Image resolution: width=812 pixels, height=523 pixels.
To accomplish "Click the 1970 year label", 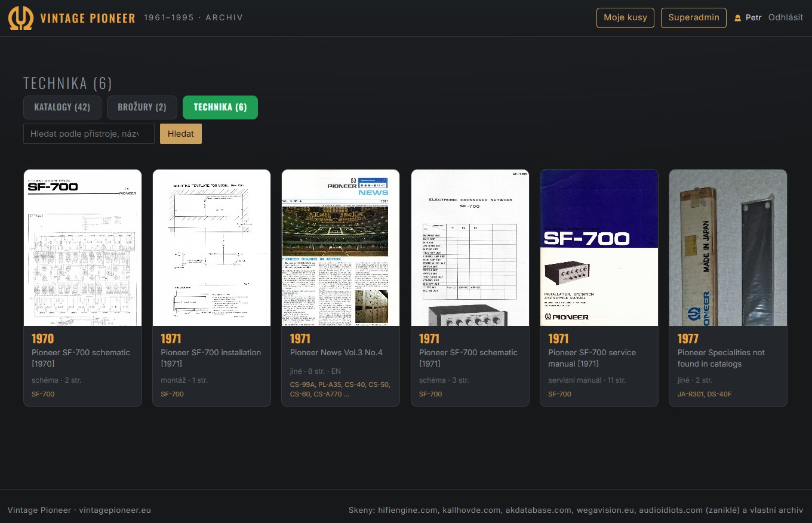I will pos(43,339).
